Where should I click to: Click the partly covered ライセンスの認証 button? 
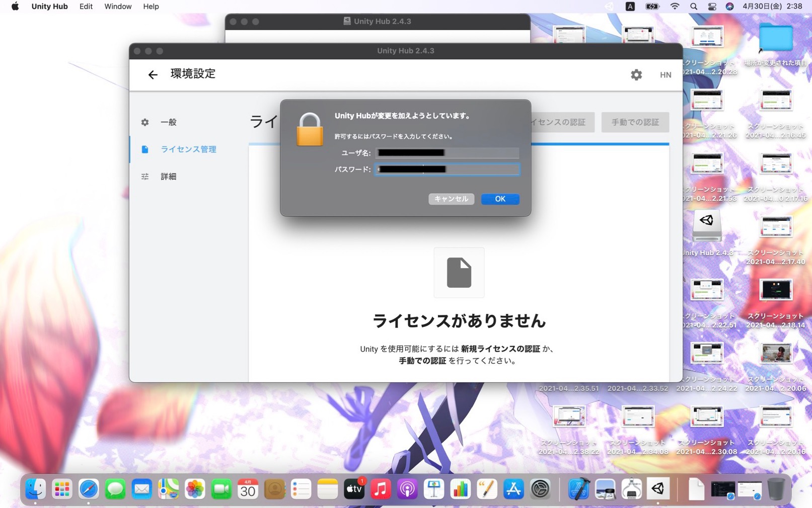click(562, 122)
